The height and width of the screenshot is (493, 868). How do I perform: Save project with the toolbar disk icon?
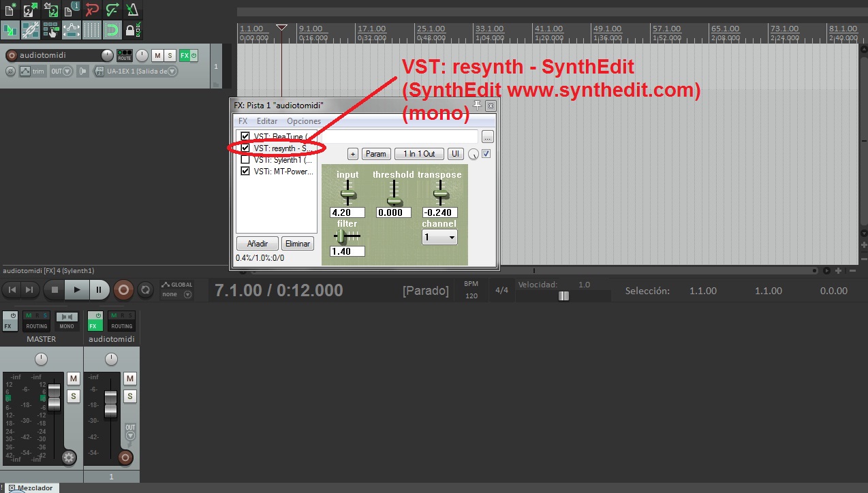[x=50, y=10]
